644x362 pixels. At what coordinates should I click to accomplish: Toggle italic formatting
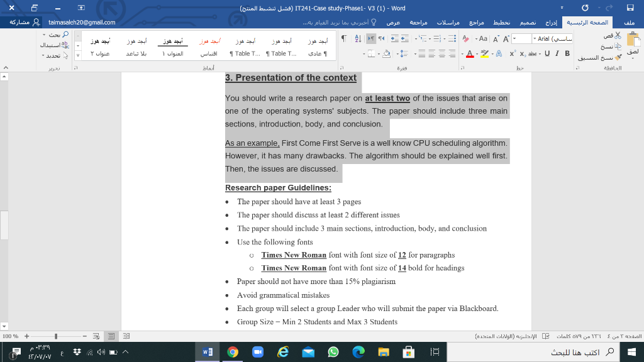coord(557,53)
